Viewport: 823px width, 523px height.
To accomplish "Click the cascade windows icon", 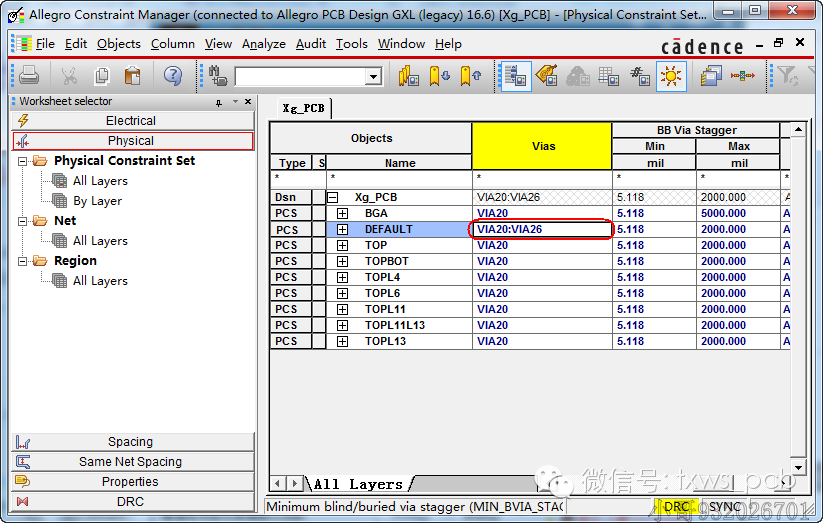I will pos(711,76).
